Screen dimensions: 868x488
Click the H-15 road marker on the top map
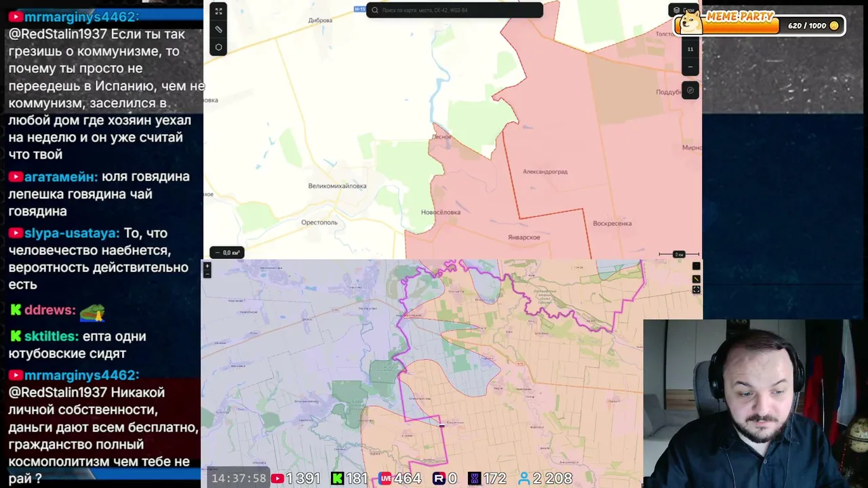pos(359,9)
